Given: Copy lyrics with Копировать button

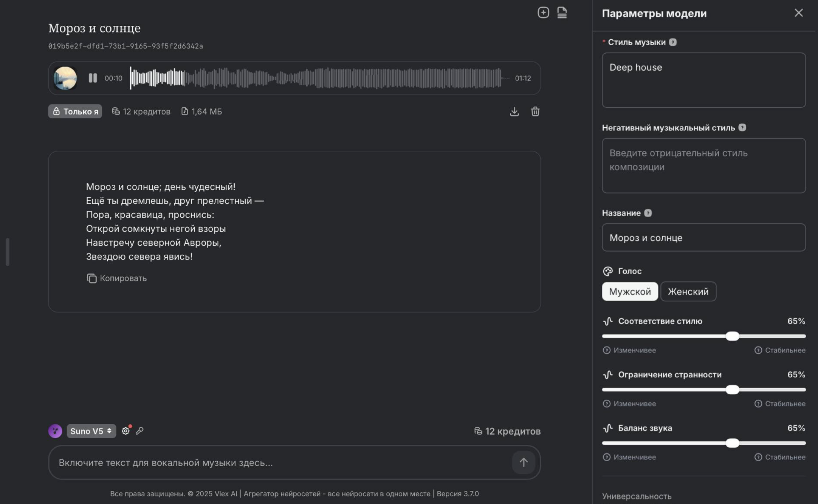Looking at the screenshot, I should click(116, 278).
